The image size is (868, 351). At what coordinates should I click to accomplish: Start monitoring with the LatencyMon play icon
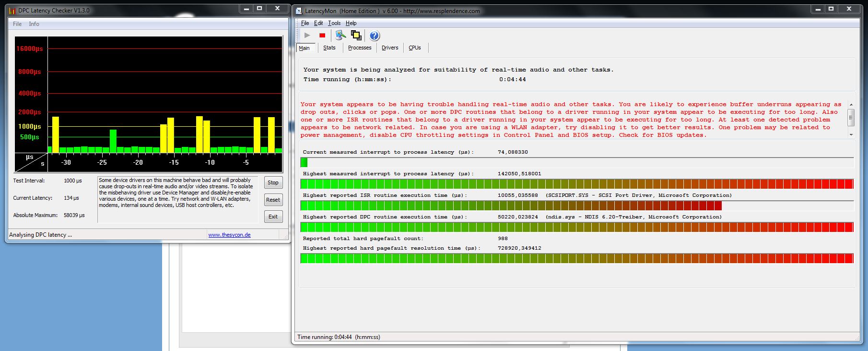point(307,36)
